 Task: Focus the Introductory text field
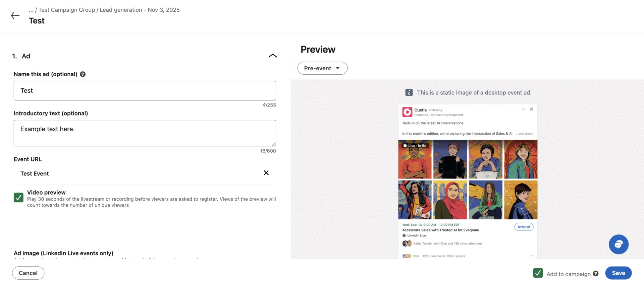click(145, 133)
